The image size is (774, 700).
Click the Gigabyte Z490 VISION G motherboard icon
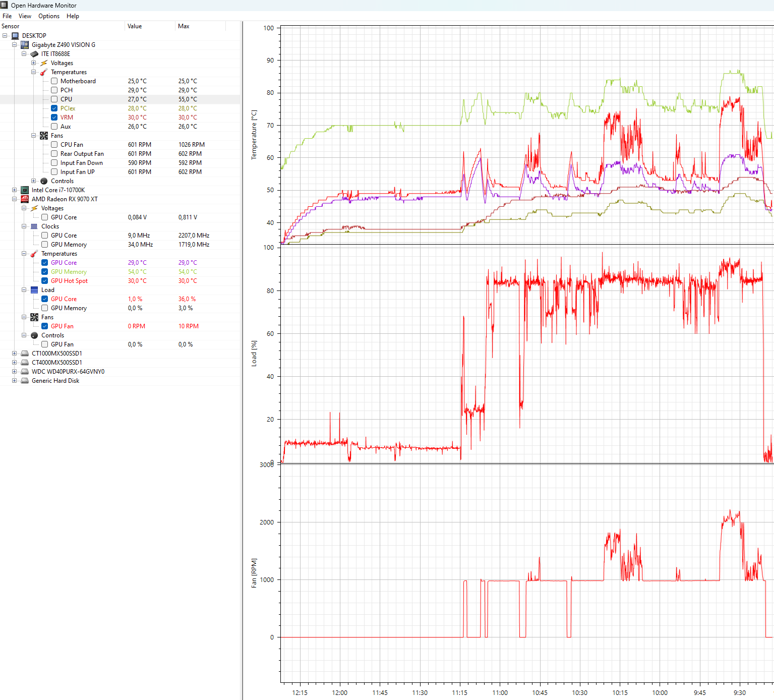pos(25,45)
